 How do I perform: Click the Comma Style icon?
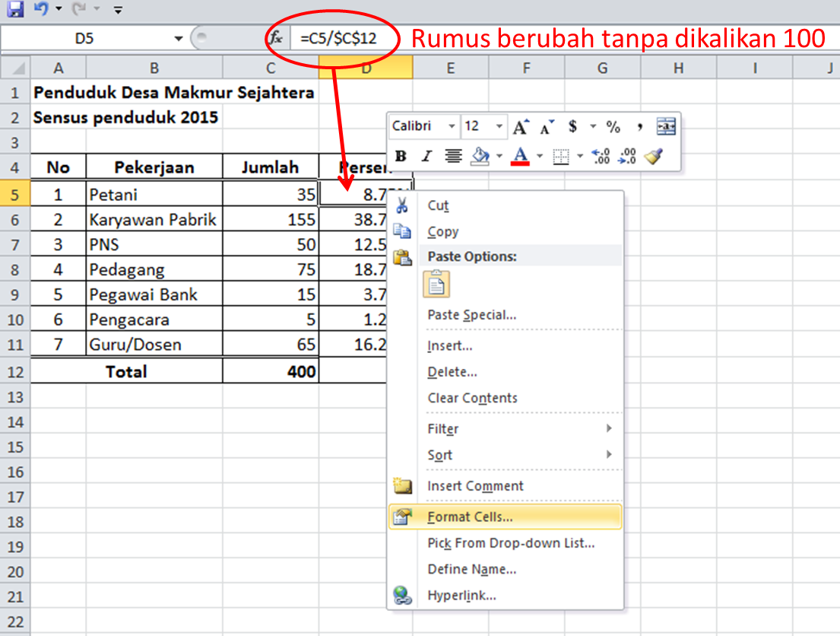639,127
